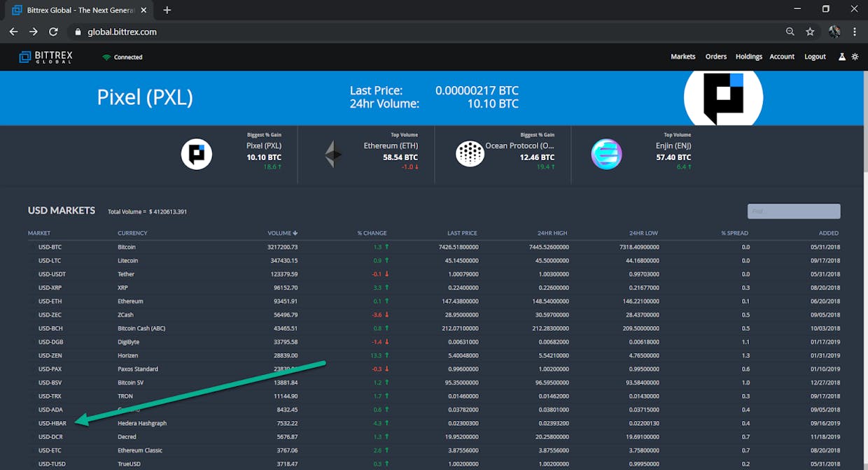This screenshot has height=470, width=868.
Task: Click the large Pixel logo in the blue banner
Action: coord(723,98)
